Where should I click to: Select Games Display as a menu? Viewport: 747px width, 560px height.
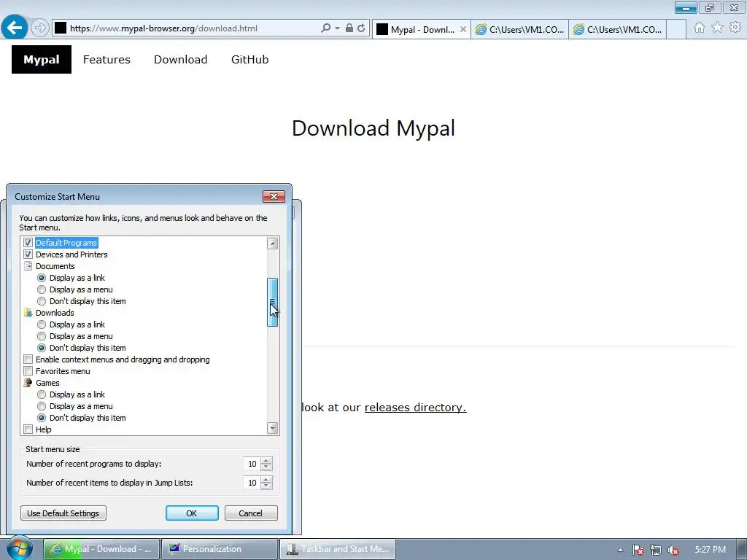pyautogui.click(x=42, y=406)
